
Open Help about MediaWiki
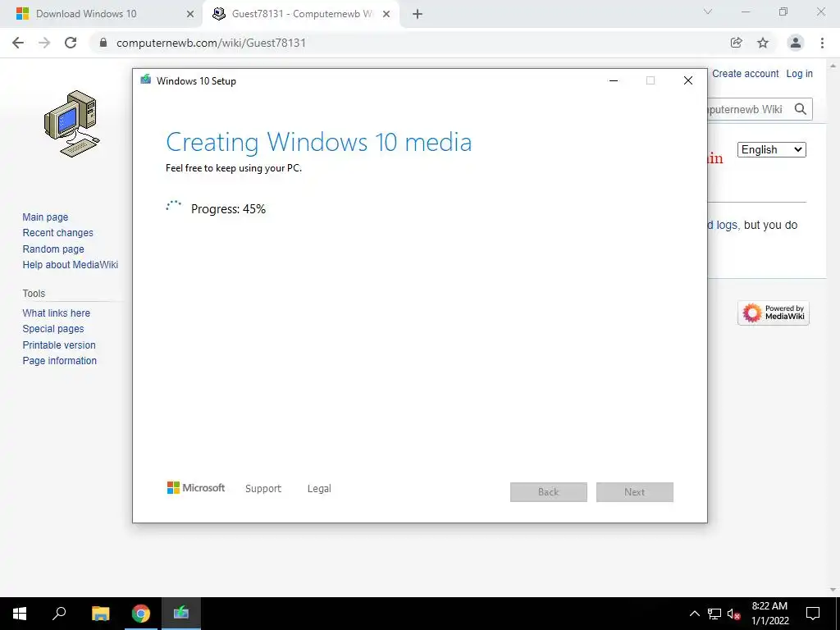click(x=71, y=265)
